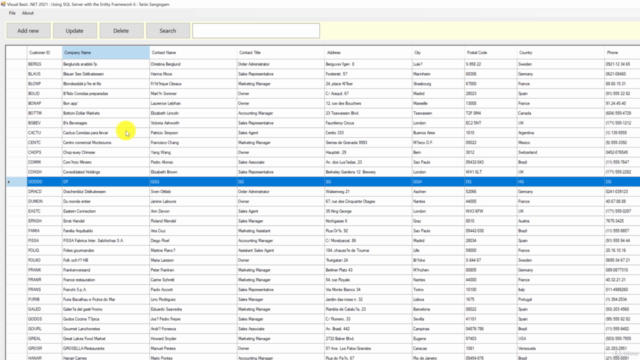Click the application icon in title bar
Viewport: 640px width, 360px height.
point(3,4)
